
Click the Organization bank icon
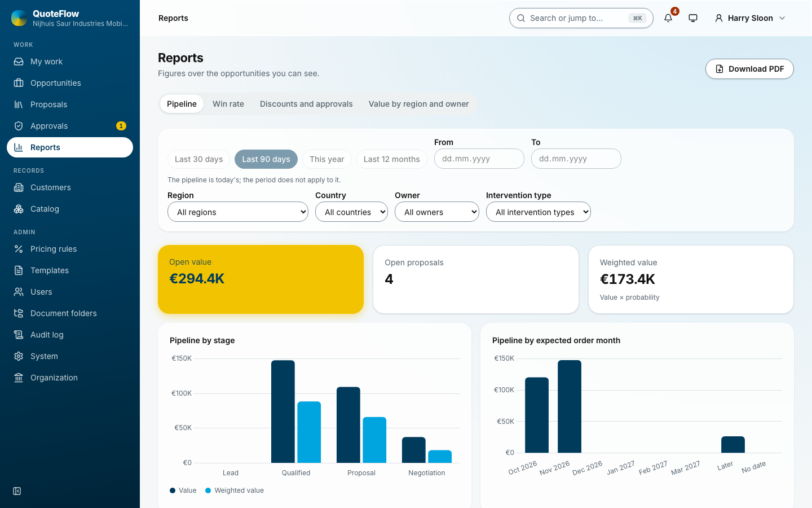pos(19,378)
